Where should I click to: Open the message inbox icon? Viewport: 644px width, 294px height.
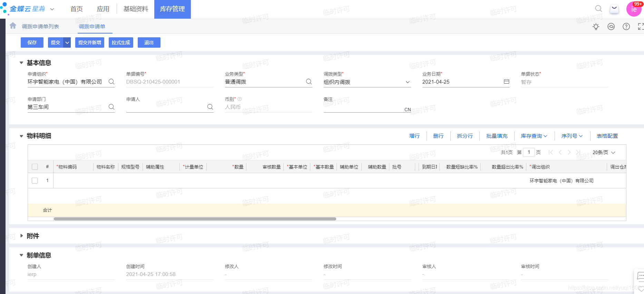click(614, 9)
